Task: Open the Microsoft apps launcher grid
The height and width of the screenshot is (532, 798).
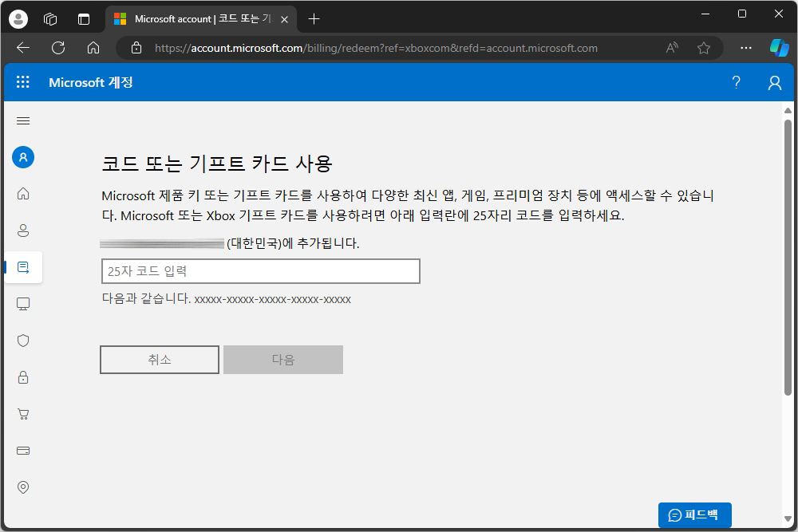Action: click(23, 82)
